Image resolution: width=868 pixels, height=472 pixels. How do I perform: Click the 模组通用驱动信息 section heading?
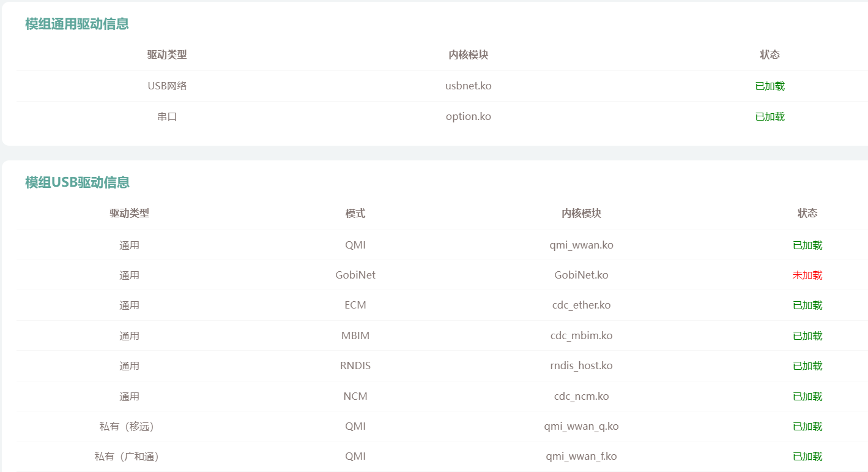point(76,24)
